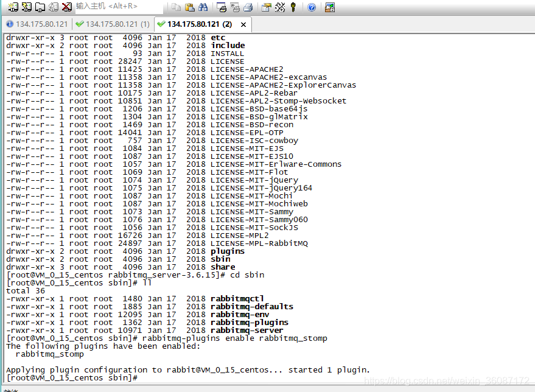Click the 'INSTALL' file name
This screenshot has width=535, height=392.
[227, 54]
